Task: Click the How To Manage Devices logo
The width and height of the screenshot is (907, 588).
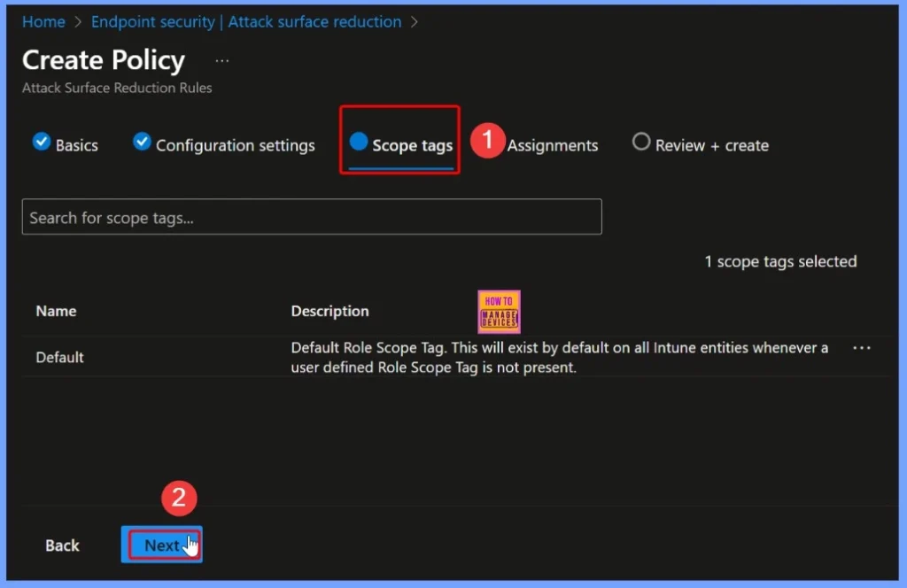Action: [499, 312]
